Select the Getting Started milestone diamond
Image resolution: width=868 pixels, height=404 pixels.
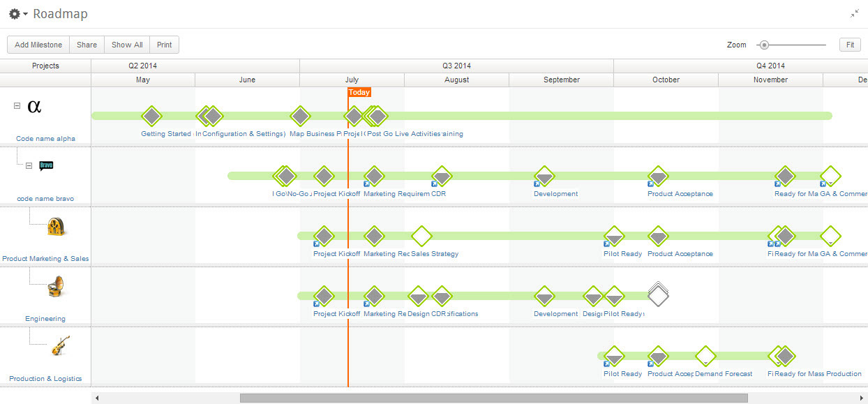pyautogui.click(x=151, y=117)
